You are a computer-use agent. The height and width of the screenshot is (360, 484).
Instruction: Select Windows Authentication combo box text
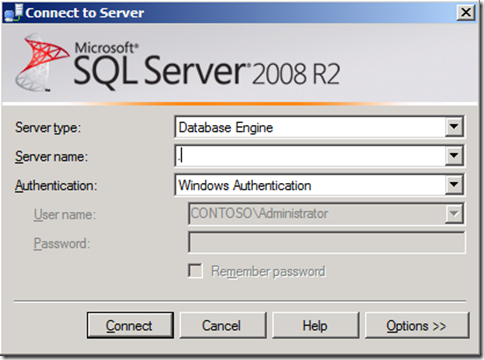[x=310, y=185]
